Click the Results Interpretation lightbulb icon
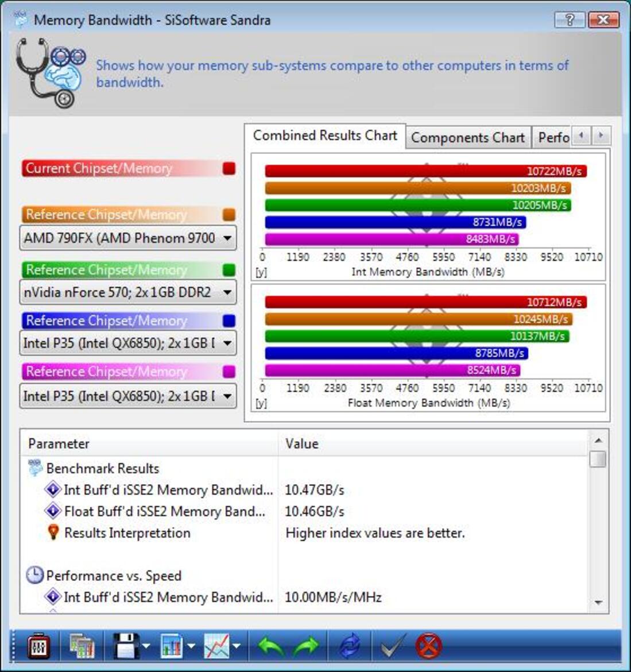 click(x=53, y=532)
